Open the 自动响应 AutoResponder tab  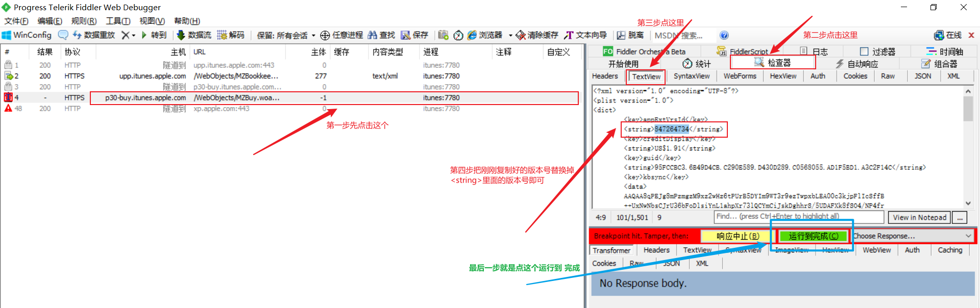click(x=857, y=64)
